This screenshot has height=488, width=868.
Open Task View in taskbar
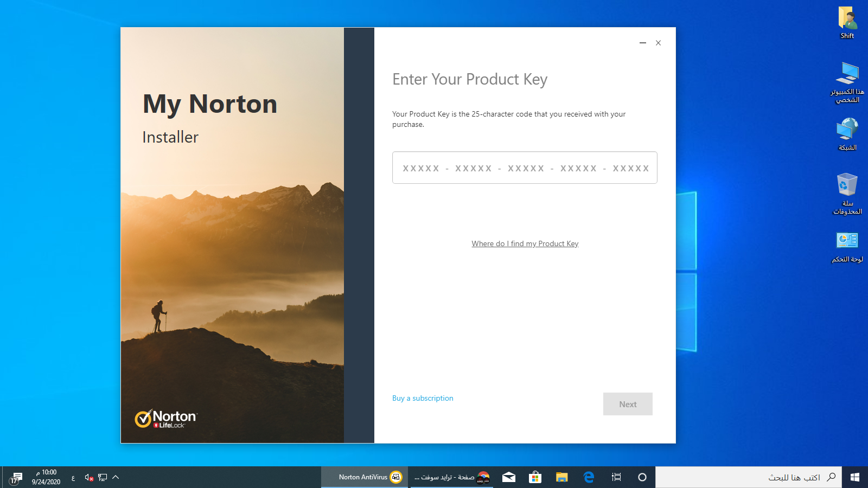pos(616,477)
